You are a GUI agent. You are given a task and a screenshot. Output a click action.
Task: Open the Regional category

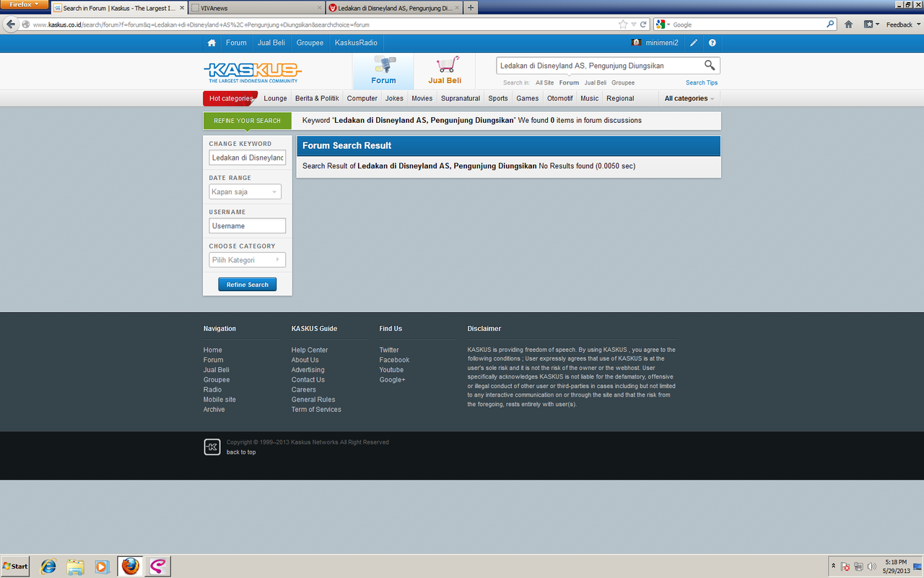pos(620,98)
